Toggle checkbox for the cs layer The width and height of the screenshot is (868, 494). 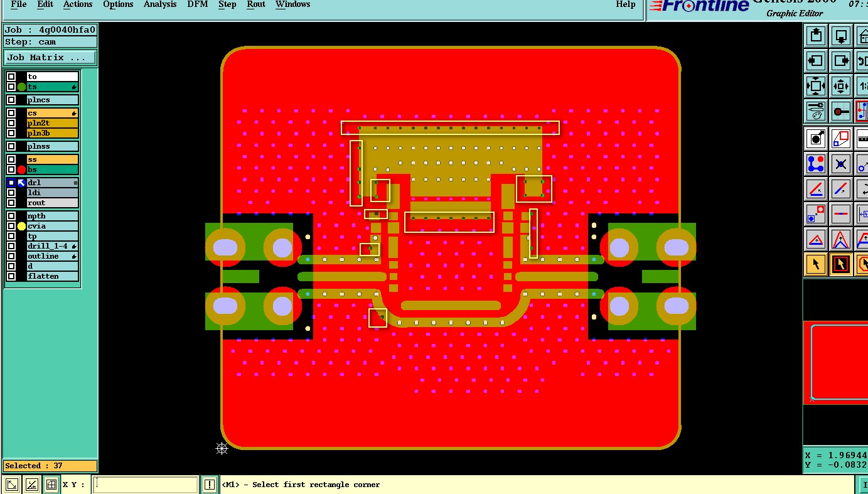pyautogui.click(x=11, y=113)
